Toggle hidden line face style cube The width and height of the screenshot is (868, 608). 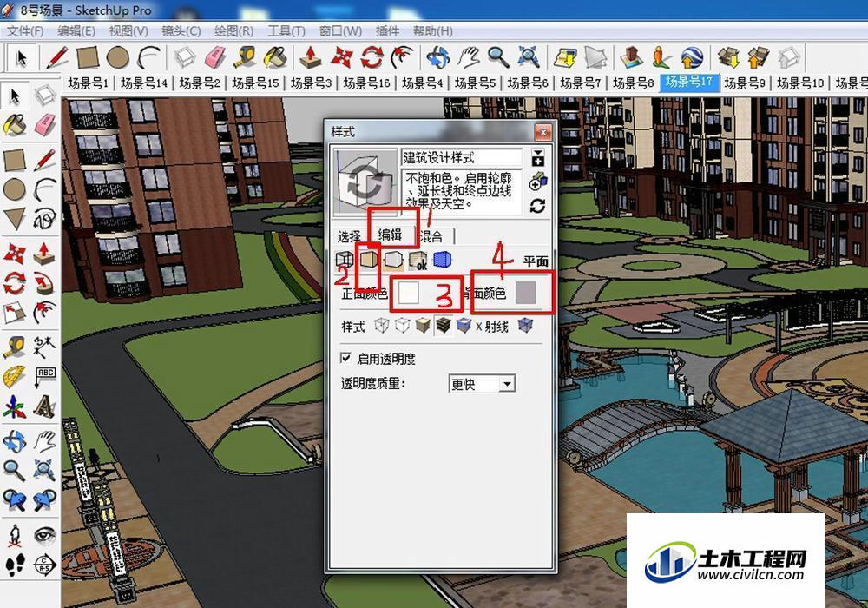402,326
